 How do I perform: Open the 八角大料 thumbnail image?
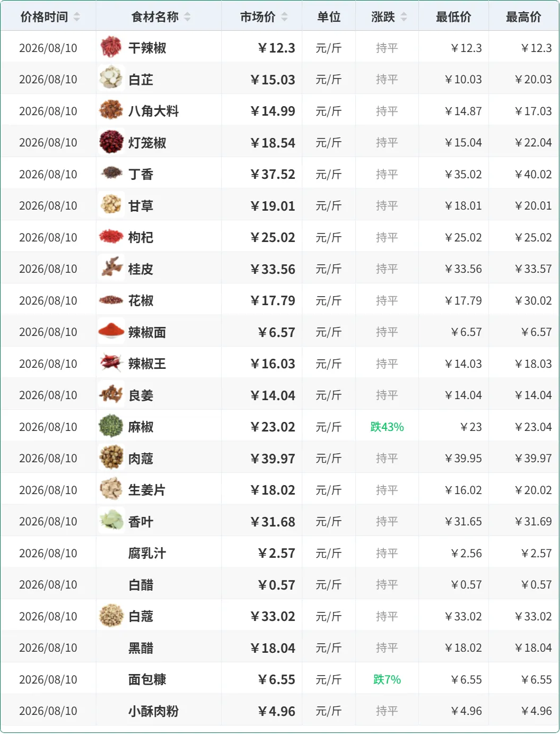pos(111,111)
